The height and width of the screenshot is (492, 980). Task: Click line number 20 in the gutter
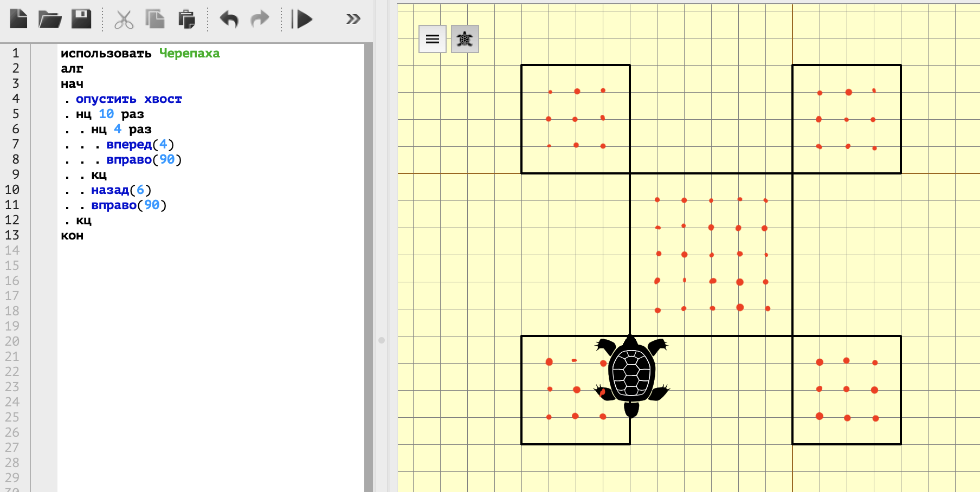[x=12, y=341]
